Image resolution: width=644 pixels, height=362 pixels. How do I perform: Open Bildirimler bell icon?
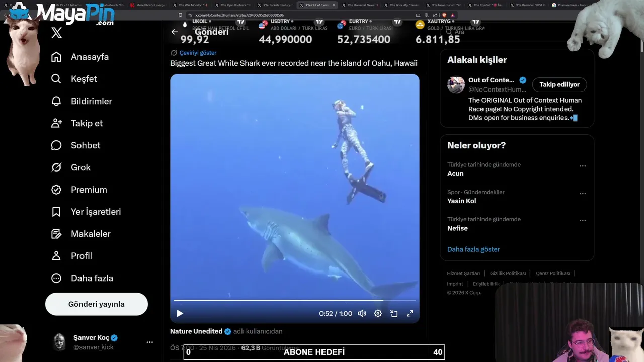pyautogui.click(x=56, y=101)
